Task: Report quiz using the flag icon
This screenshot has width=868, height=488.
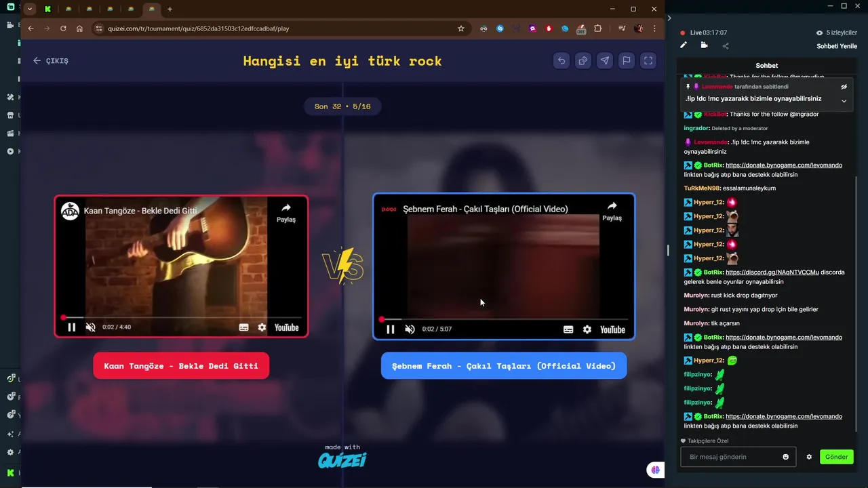Action: 627,60
